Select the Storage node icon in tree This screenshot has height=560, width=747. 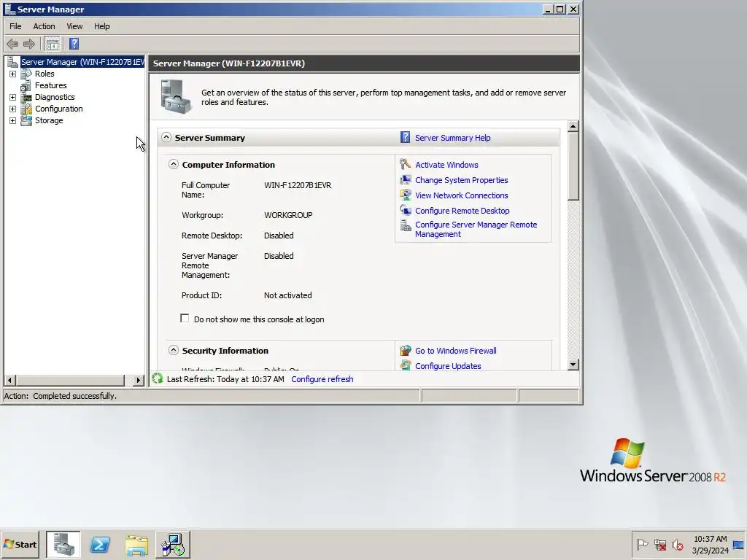pos(27,120)
